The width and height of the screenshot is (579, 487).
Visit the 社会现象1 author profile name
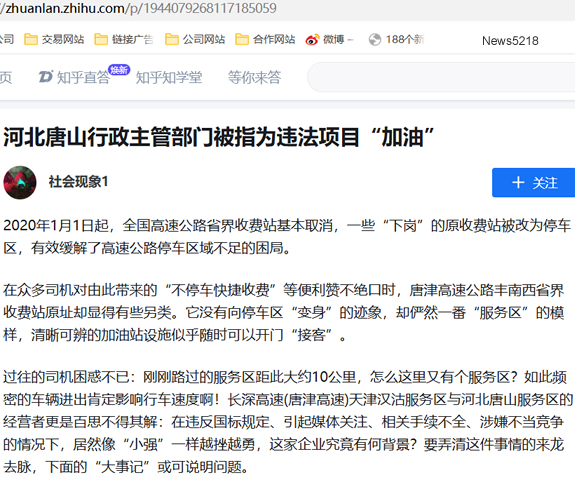point(78,182)
